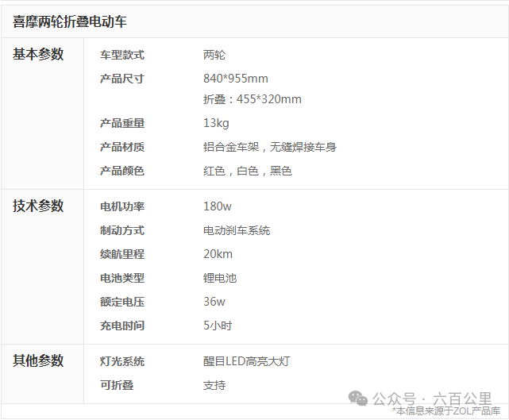
Task: Click the 产品重量 label
Action: pos(122,123)
